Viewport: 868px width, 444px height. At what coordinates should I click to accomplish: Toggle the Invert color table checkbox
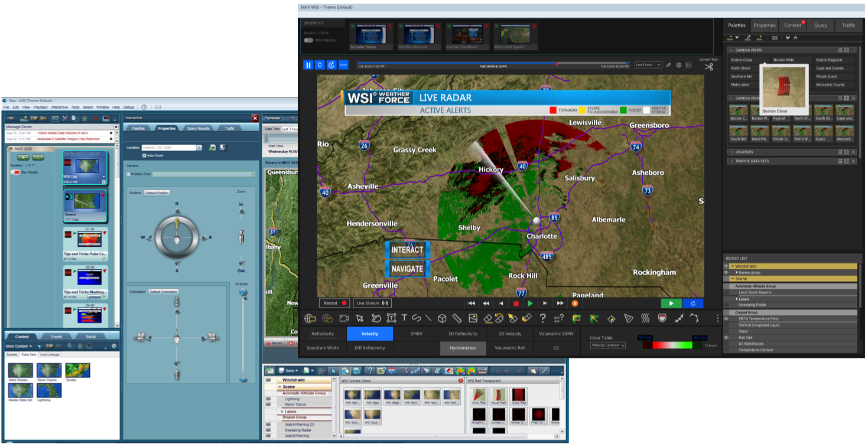(706, 345)
